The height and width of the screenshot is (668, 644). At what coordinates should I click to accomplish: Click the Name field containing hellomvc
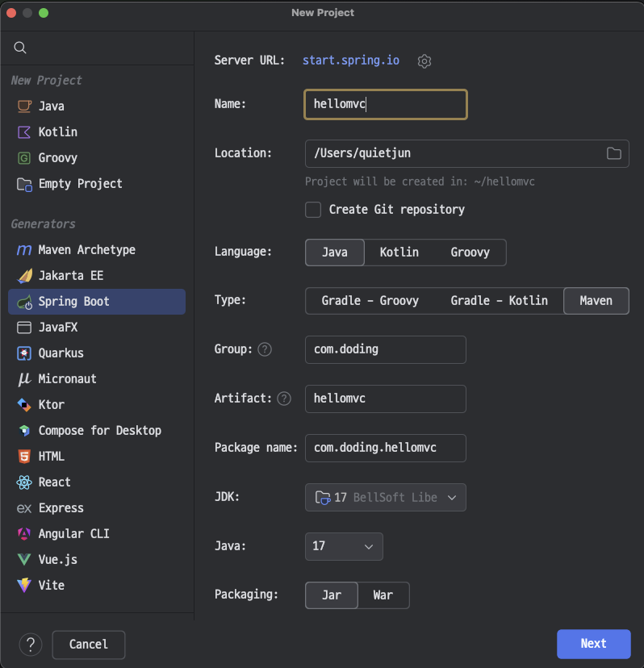[385, 104]
